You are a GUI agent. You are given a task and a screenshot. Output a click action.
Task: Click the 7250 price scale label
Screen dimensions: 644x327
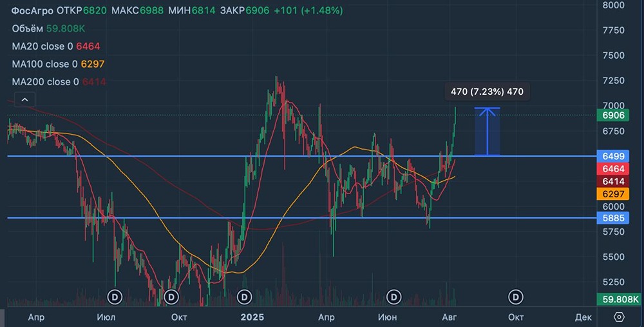pyautogui.click(x=613, y=81)
